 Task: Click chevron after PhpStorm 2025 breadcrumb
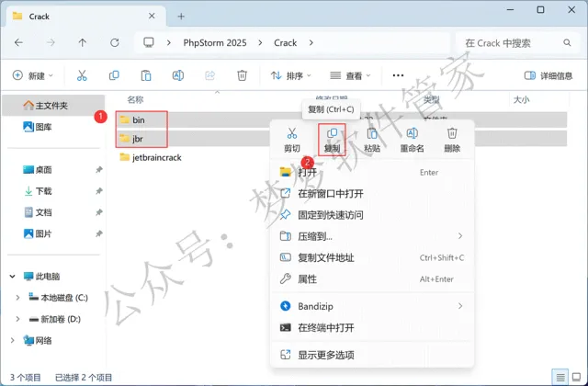[x=260, y=43]
